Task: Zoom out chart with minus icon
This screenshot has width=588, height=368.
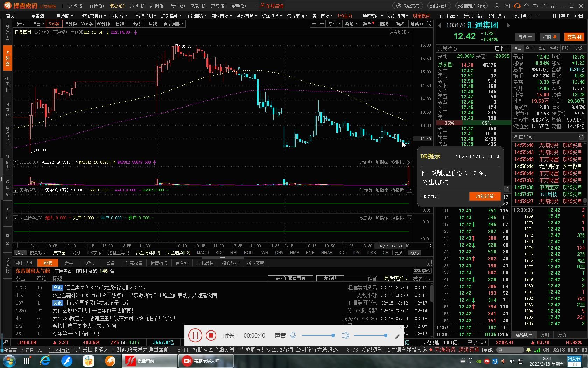Action: [322, 24]
